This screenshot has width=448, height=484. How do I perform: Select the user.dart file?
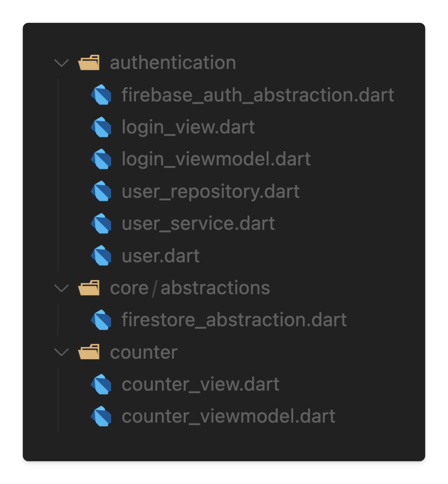coord(160,255)
